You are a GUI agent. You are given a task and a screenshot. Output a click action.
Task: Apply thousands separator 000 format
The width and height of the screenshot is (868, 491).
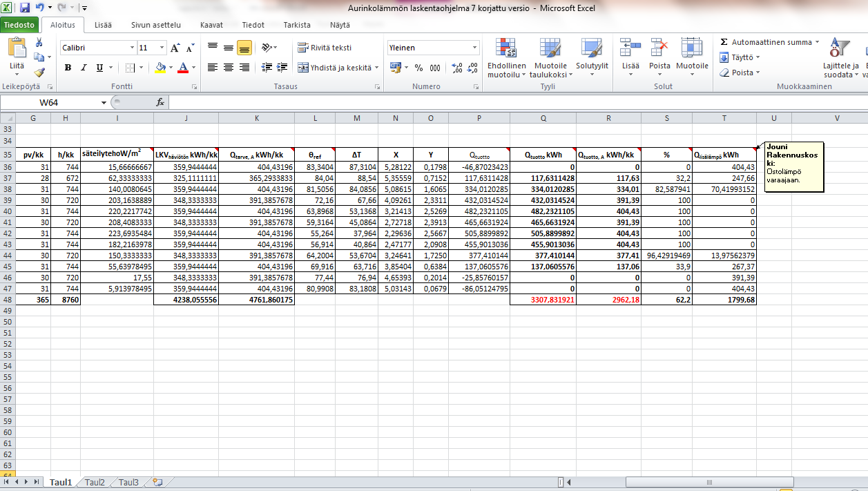point(435,68)
